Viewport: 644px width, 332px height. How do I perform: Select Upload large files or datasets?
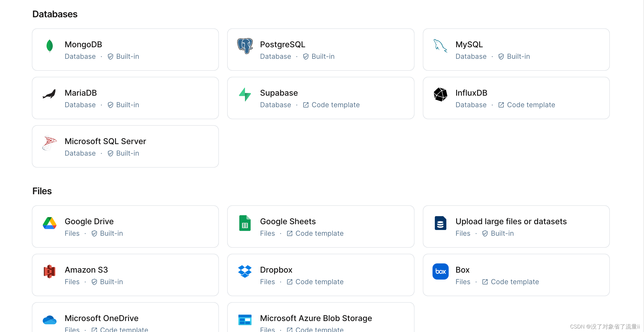point(516,227)
